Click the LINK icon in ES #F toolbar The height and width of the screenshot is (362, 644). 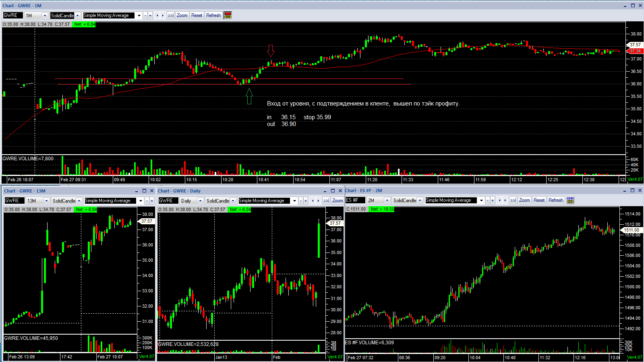tap(570, 200)
